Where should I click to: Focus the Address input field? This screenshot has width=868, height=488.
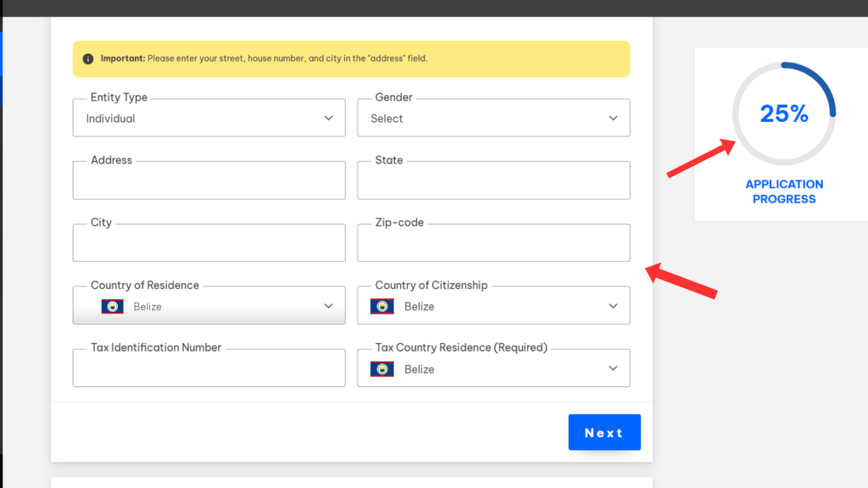click(x=209, y=181)
